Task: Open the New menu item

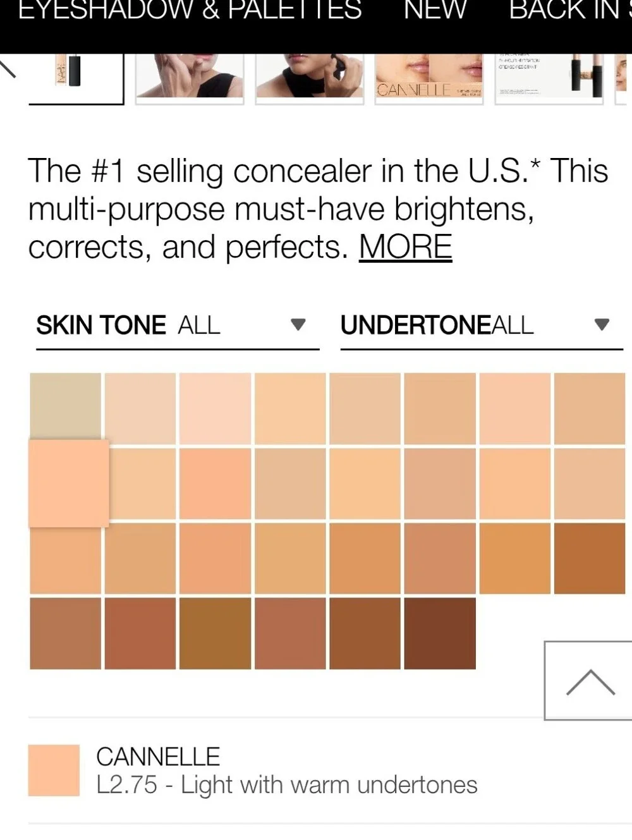Action: 435,11
